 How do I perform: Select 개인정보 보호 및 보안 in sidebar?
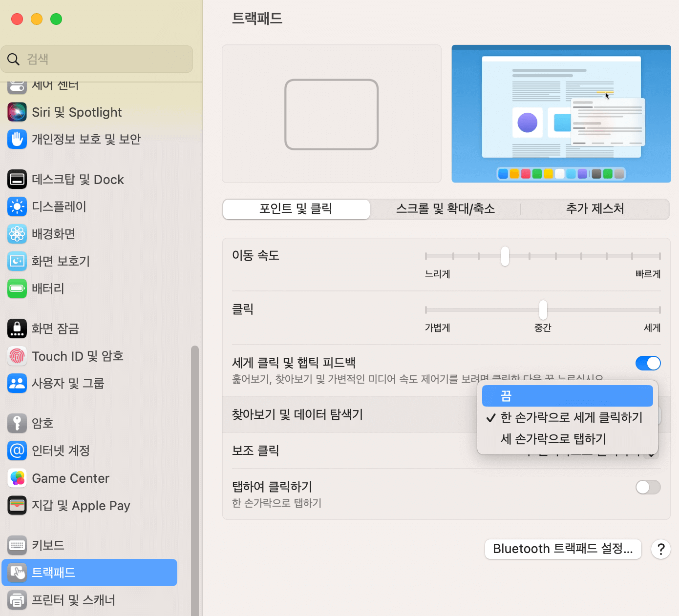click(85, 139)
